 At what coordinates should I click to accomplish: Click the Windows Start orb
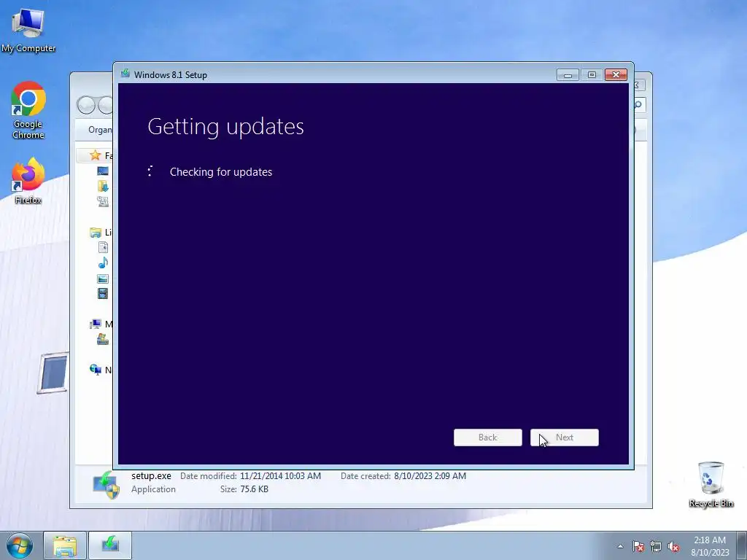tap(20, 545)
